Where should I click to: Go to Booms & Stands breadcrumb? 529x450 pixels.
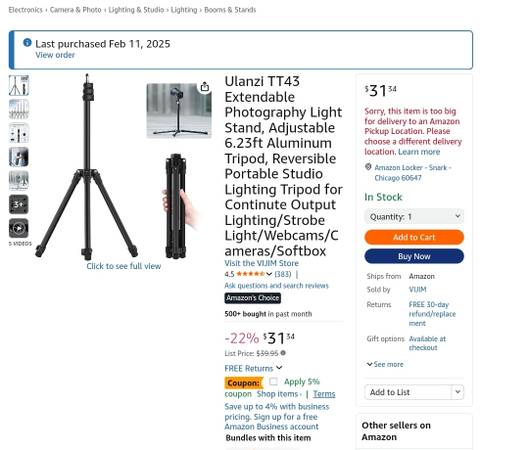click(x=230, y=10)
